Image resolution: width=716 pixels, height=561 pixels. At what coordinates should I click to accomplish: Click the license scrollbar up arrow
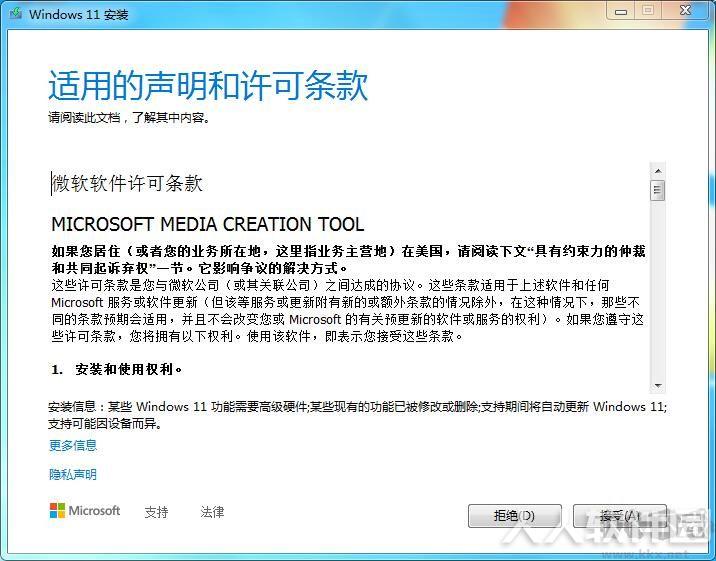(x=658, y=171)
